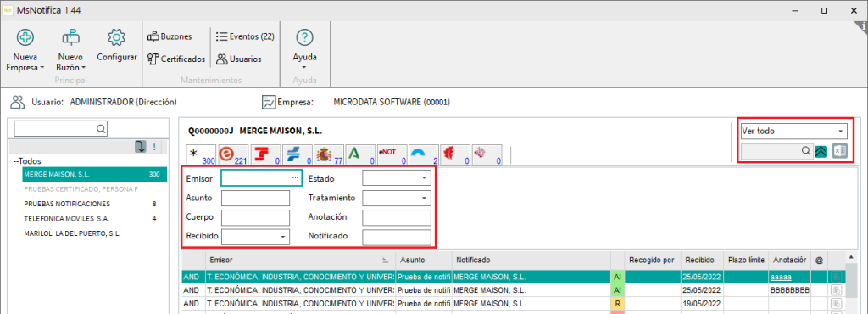The width and height of the screenshot is (868, 314).
Task: Sort by the Recogido por column header
Action: point(652,260)
